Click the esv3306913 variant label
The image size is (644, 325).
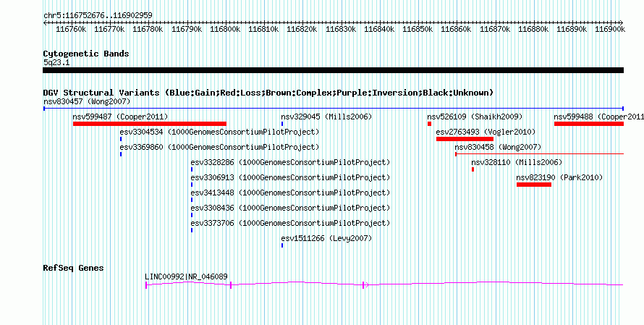290,177
